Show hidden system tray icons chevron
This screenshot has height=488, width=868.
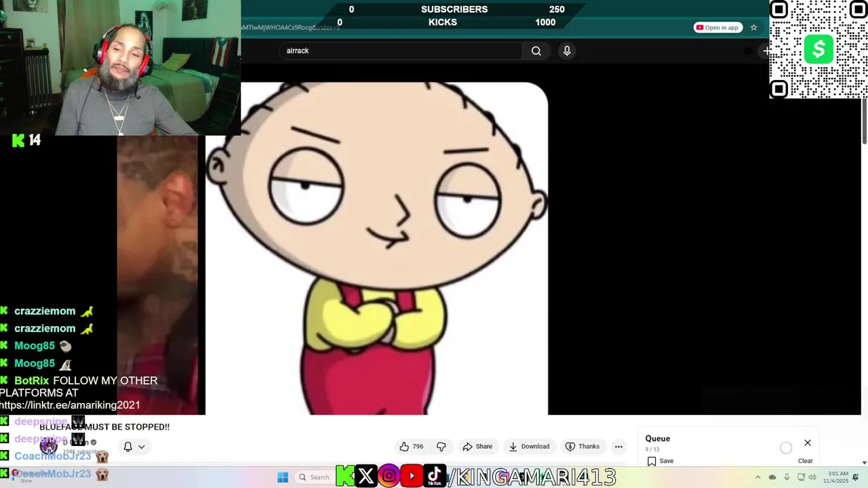pyautogui.click(x=757, y=477)
